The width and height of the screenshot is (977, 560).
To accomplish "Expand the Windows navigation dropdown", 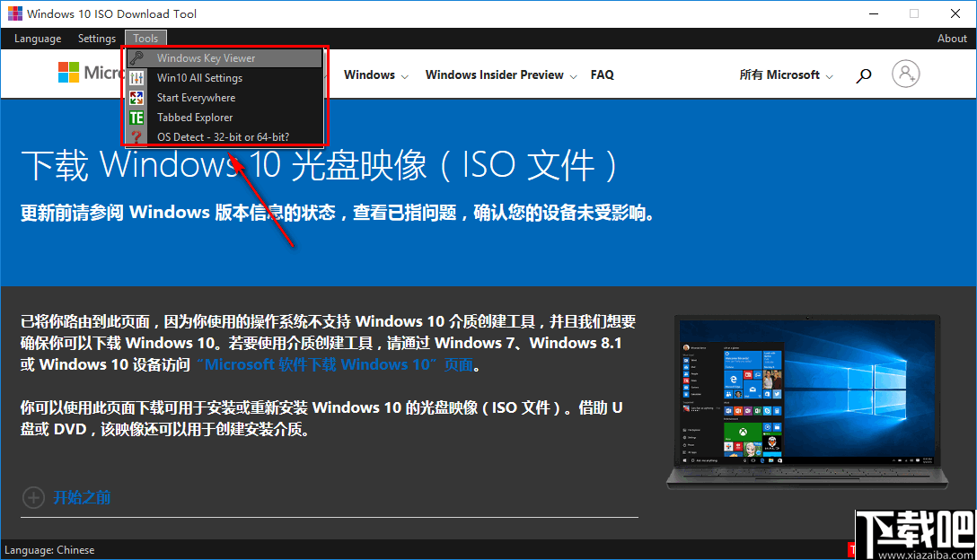I will (375, 74).
